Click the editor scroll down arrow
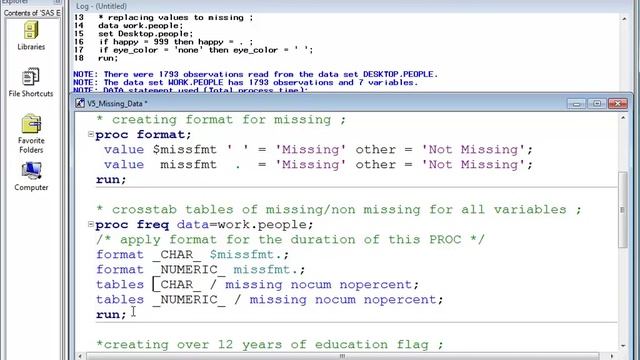 click(623, 346)
